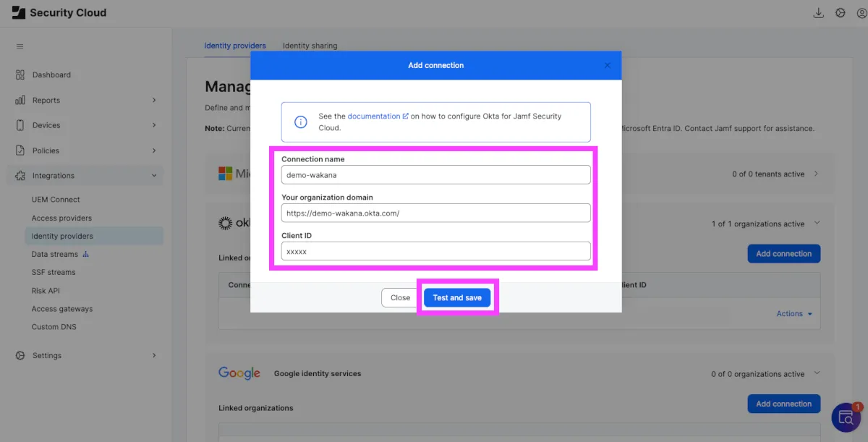Click the '0 of 0 organizations active' text
Screen dimensions: 868x442
(x=758, y=374)
